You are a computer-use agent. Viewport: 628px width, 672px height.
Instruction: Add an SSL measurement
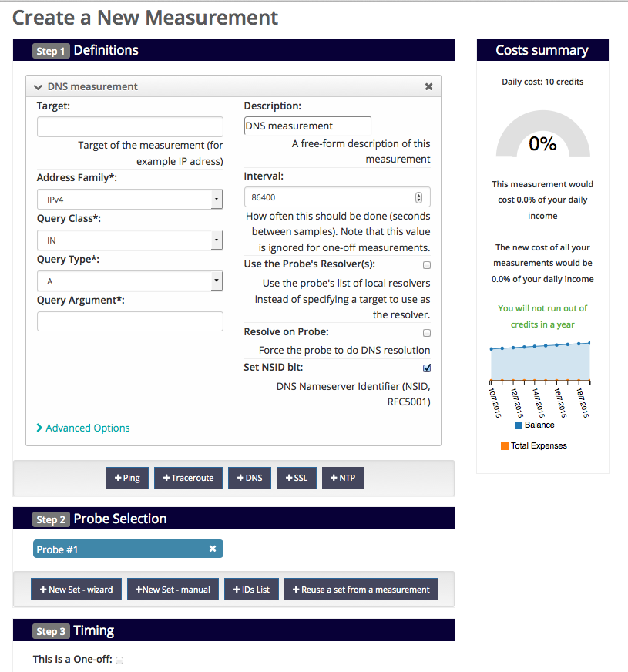tap(297, 478)
